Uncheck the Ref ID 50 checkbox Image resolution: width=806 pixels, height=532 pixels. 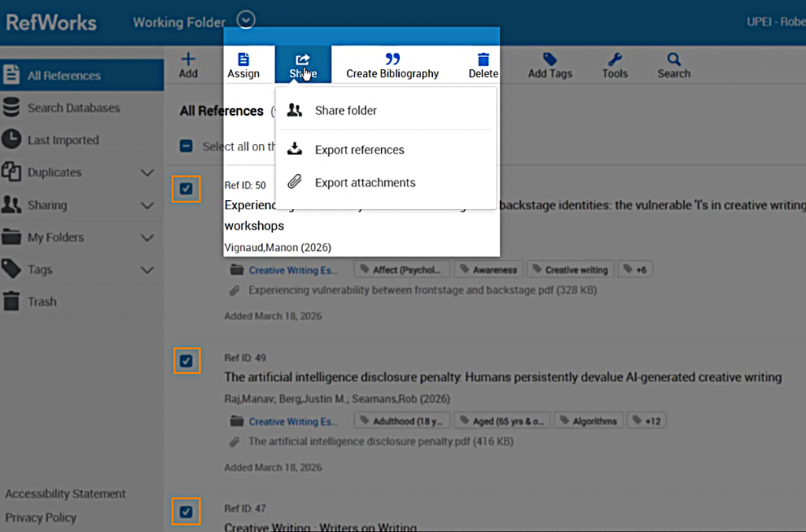pos(187,189)
